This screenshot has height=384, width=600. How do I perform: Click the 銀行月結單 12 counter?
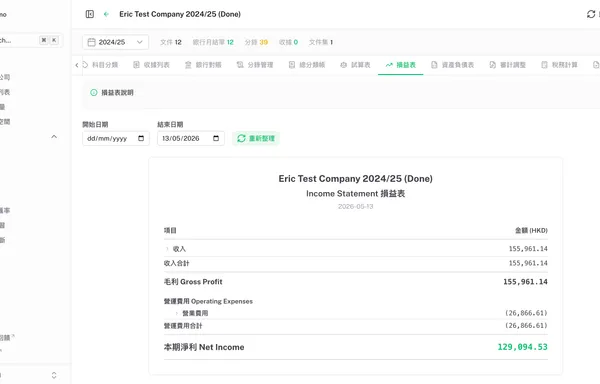213,42
